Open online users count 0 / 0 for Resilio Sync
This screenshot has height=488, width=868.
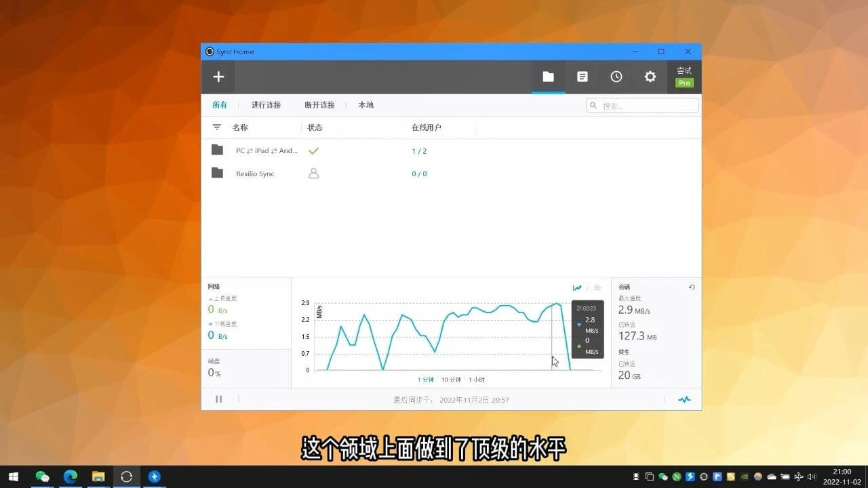[x=419, y=174]
